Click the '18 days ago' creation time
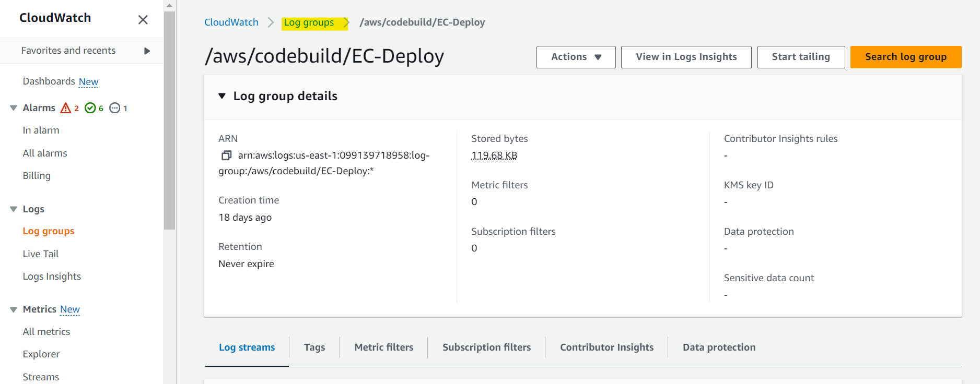 coord(245,218)
